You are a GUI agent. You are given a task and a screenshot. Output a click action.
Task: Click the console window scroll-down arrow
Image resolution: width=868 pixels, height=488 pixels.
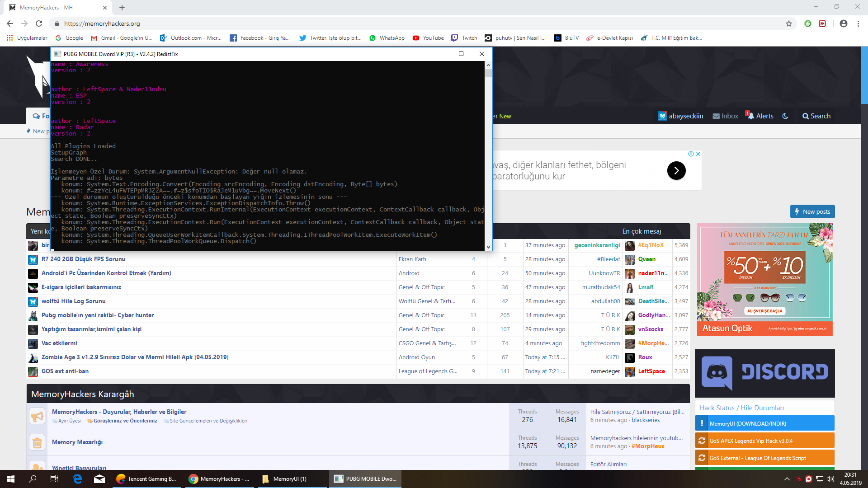pos(488,247)
